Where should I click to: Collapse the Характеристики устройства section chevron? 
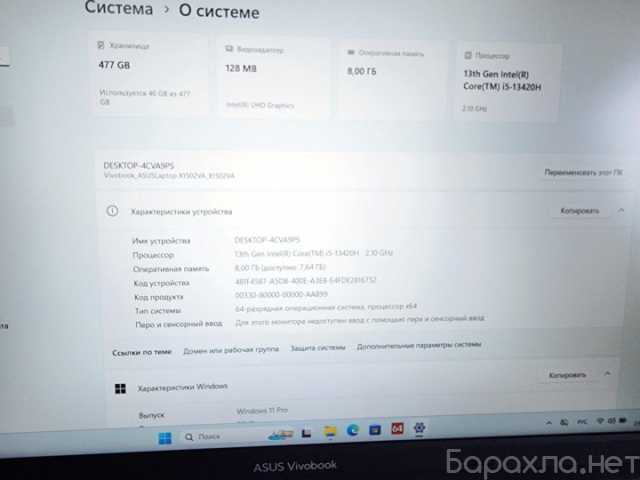pos(622,210)
